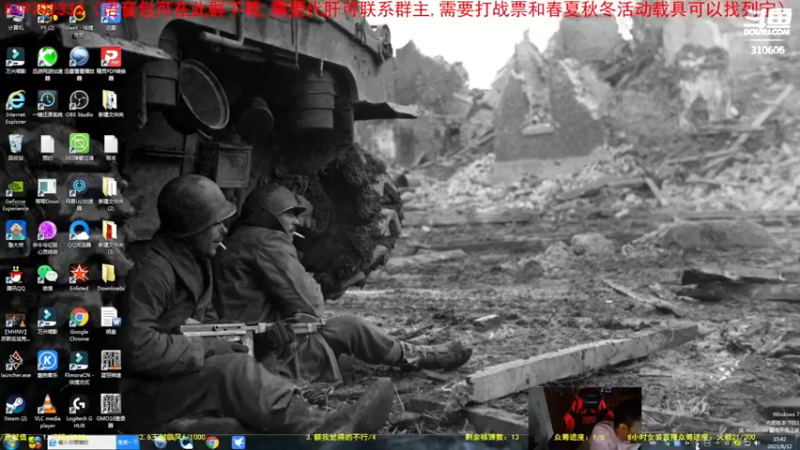
Task: Open the 新建文件夹 (2) folder
Action: pos(111,194)
